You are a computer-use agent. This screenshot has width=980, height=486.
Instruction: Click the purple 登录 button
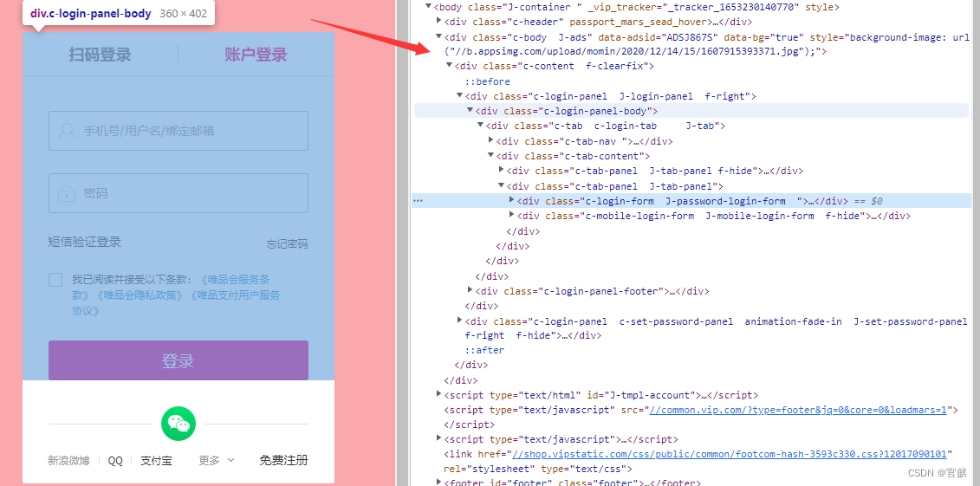click(x=178, y=360)
